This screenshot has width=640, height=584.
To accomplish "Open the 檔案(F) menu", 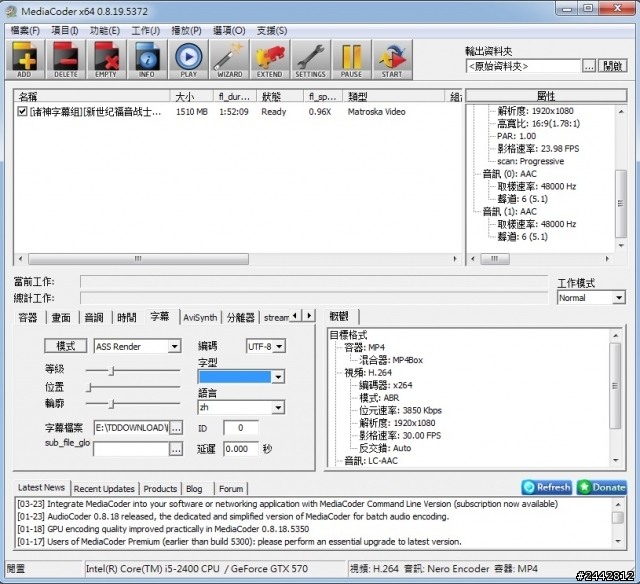I will [x=25, y=31].
